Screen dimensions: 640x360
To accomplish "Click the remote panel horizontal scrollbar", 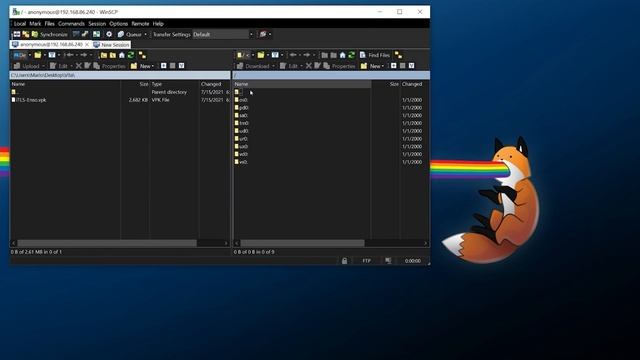I will click(x=302, y=243).
